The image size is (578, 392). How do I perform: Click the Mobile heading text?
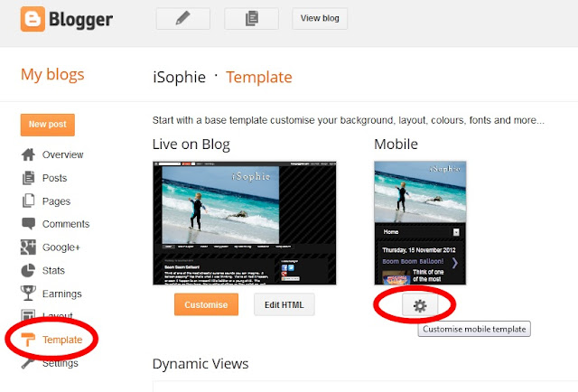(x=396, y=145)
